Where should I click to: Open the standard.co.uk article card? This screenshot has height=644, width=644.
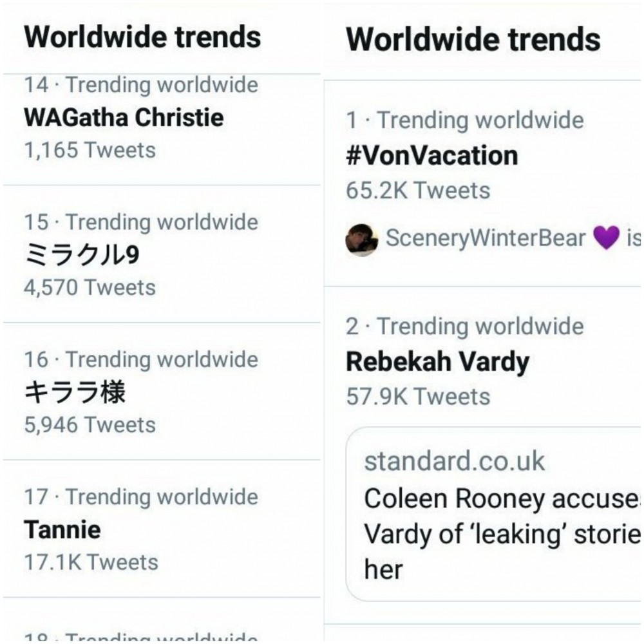(x=494, y=514)
